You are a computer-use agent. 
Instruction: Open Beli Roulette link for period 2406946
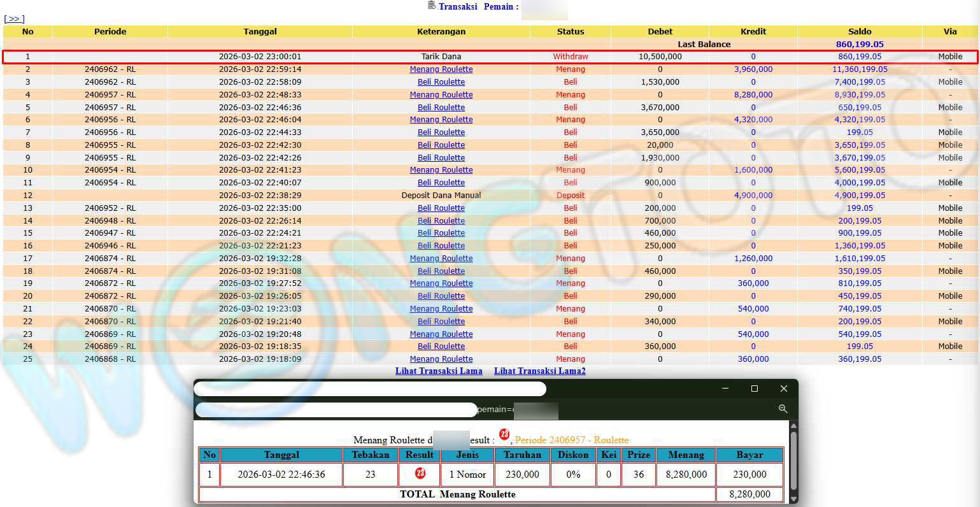click(x=441, y=246)
